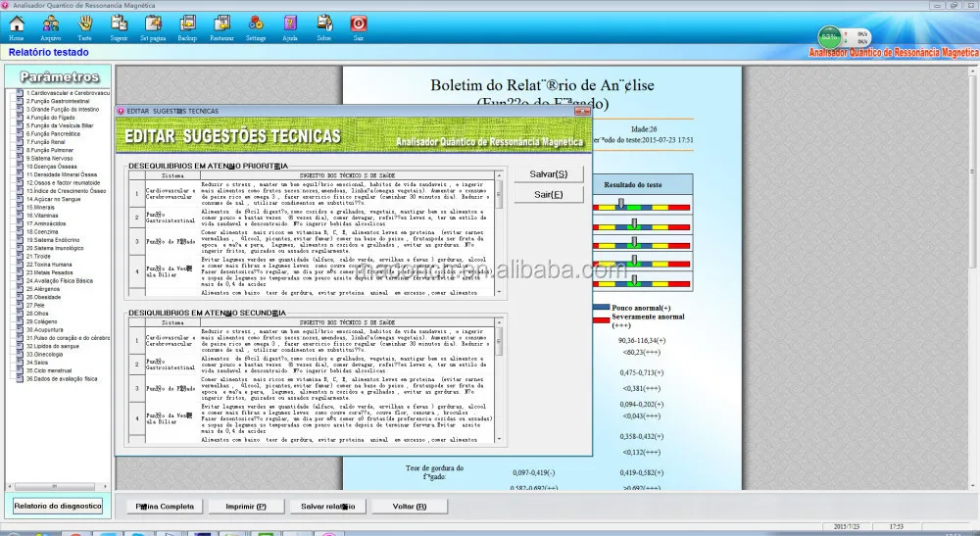This screenshot has height=536, width=980.
Task: Select 26.Obesidade in the parameters list
Action: click(44, 297)
